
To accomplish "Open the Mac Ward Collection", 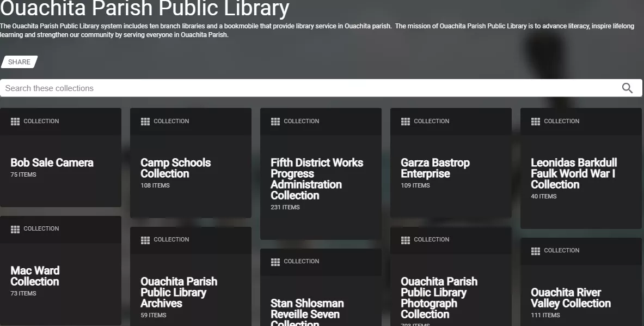I will [x=35, y=276].
